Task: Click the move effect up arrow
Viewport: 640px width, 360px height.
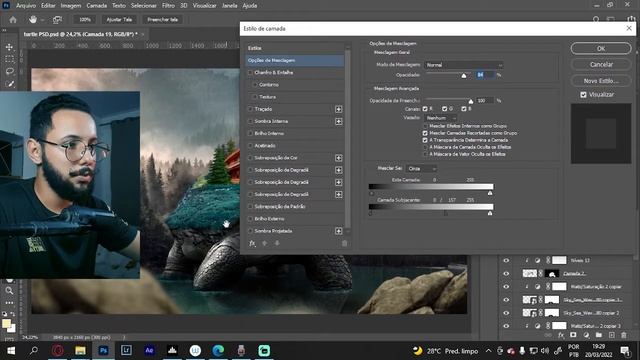Action: pyautogui.click(x=264, y=243)
